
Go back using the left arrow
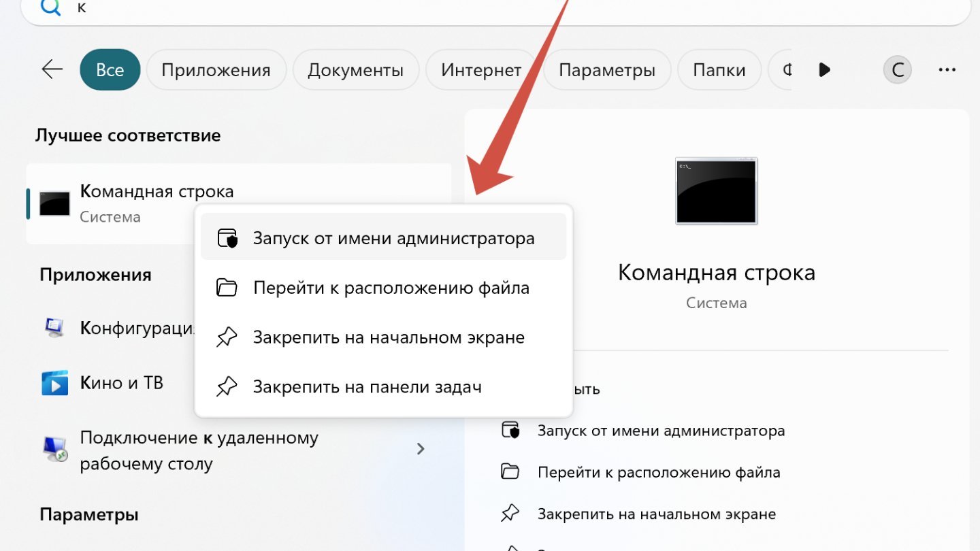[x=52, y=69]
